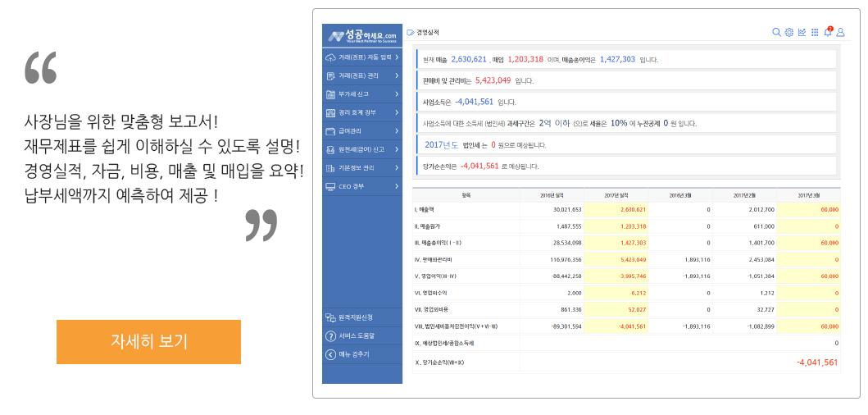Expand the 급여관리 chevron
868x415 pixels.
click(397, 130)
